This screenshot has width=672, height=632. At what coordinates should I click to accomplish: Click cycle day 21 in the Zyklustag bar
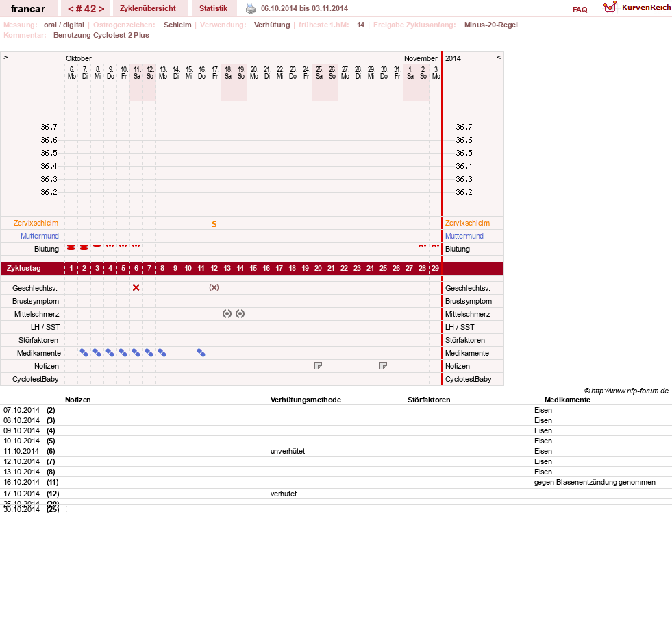pos(331,268)
